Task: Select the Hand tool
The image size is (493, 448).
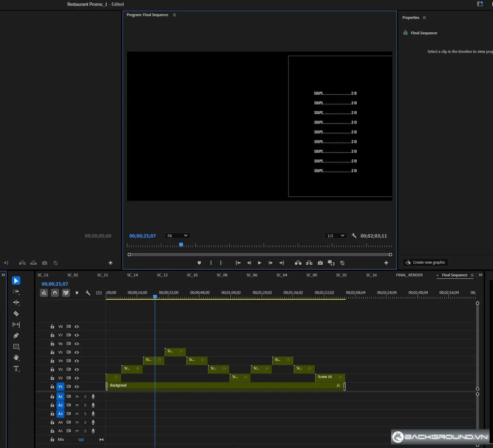Action: click(16, 357)
